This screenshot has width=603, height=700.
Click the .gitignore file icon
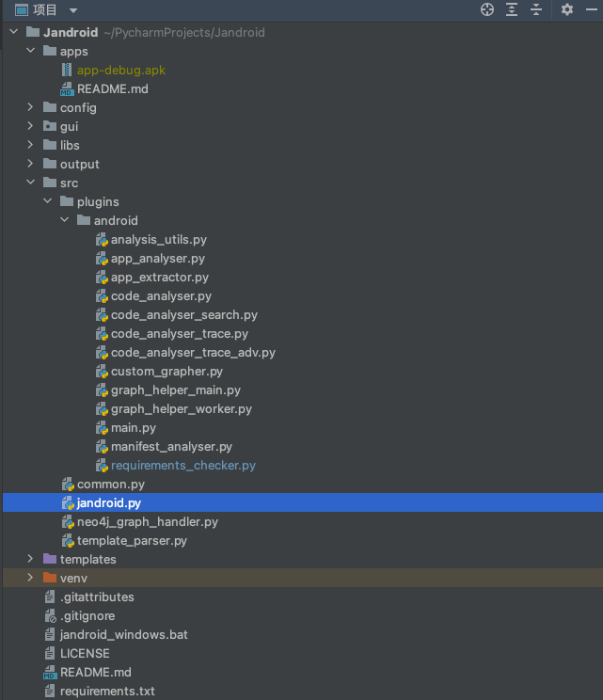pos(50,615)
